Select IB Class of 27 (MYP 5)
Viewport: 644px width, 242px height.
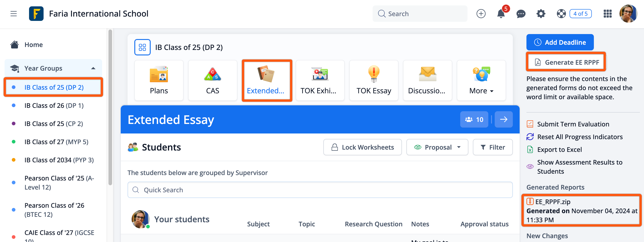[56, 142]
